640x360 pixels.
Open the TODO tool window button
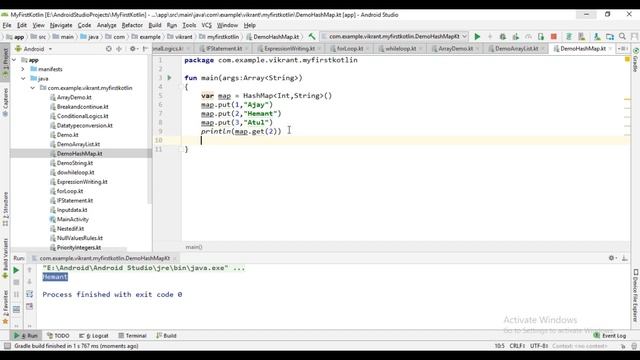coord(58,336)
